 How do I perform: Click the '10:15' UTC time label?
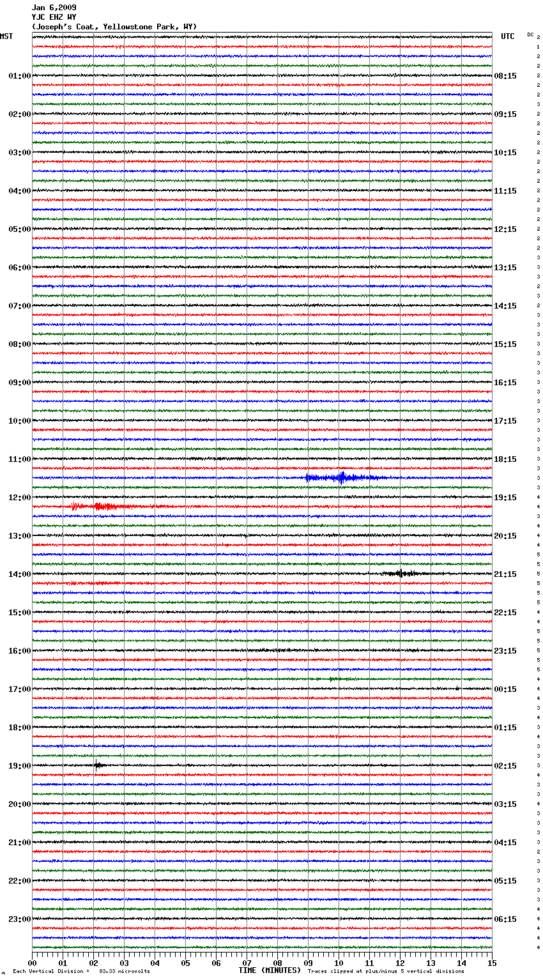[505, 153]
